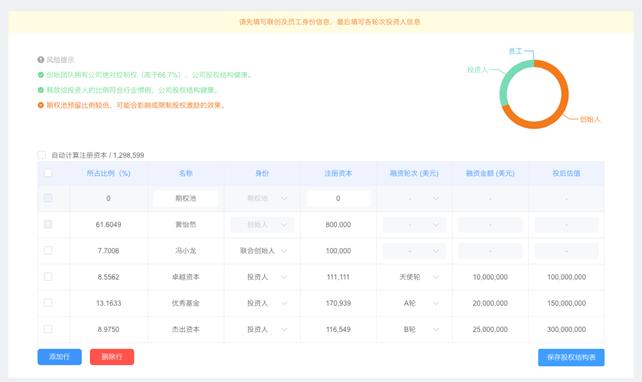642x382 pixels.
Task: Click the 身份 column header
Action: tap(262, 173)
